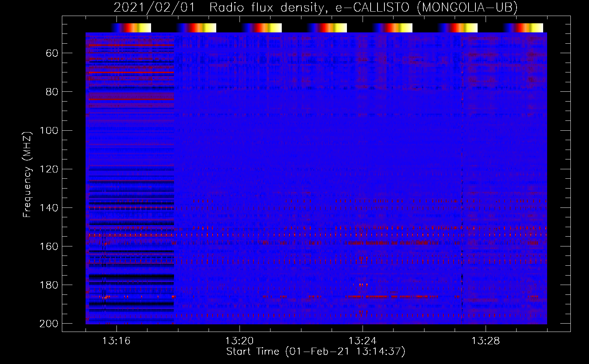Click the last color scale bar at top right
589x364 pixels.
point(523,28)
